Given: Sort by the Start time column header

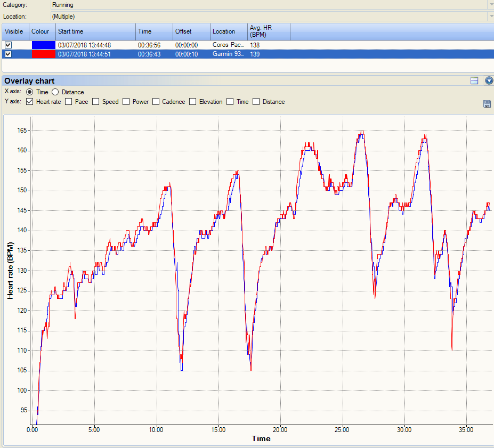Looking at the screenshot, I should coord(95,31).
